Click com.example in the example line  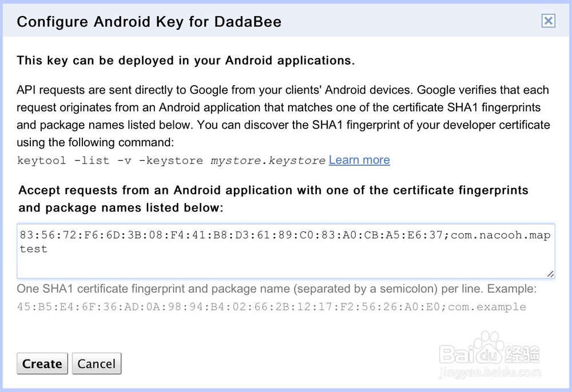487,307
